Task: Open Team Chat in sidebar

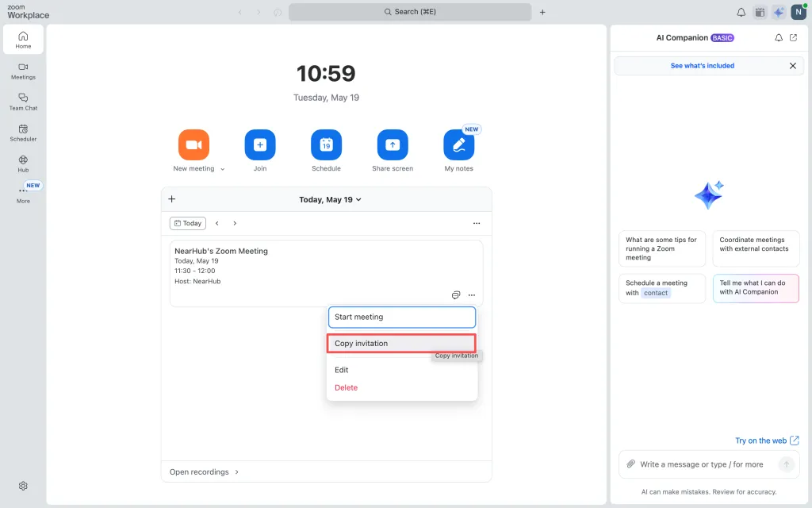Action: [x=23, y=102]
